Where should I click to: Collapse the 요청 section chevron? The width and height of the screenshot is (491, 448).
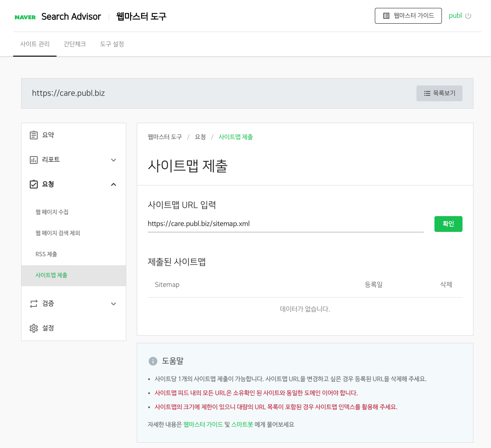114,184
